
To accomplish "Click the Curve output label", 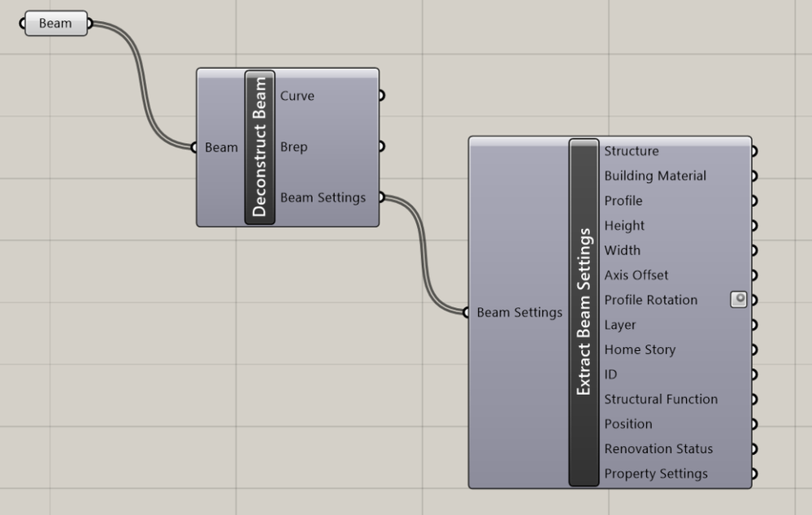I will tap(297, 96).
